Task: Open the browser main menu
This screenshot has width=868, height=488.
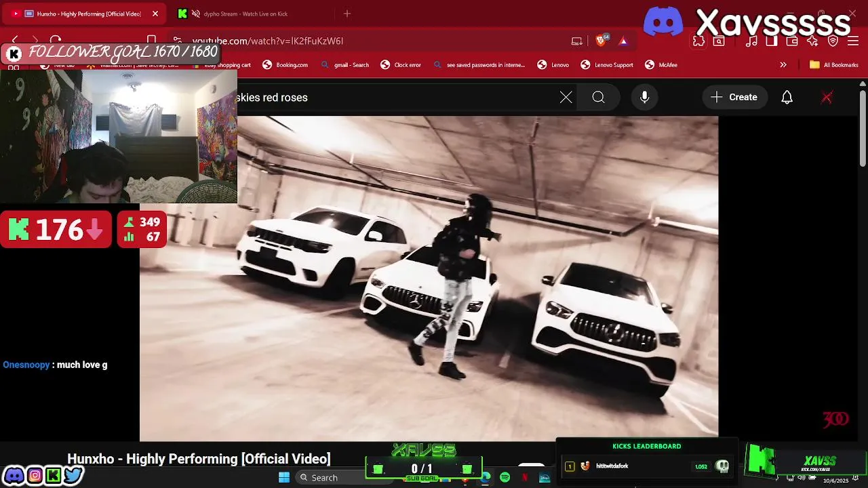Action: [x=853, y=41]
